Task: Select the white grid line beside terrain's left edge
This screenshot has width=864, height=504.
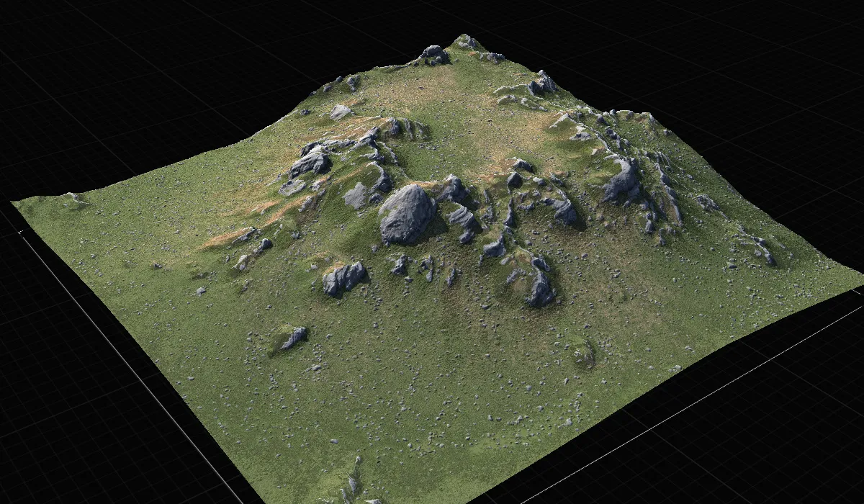Action: pos(130,360)
